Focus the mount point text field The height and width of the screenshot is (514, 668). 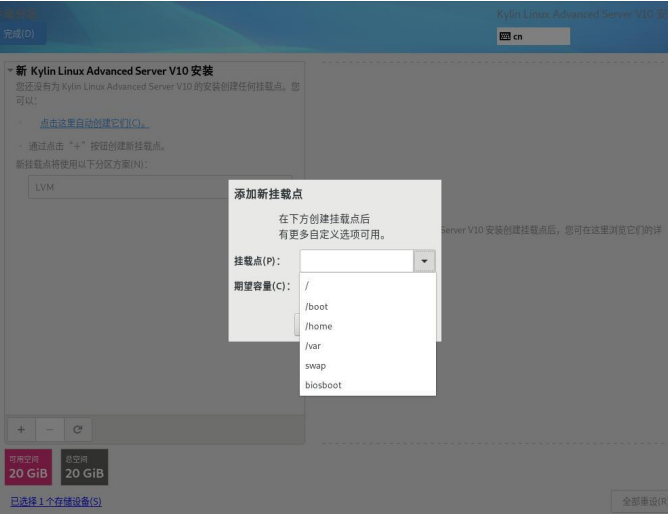point(357,261)
